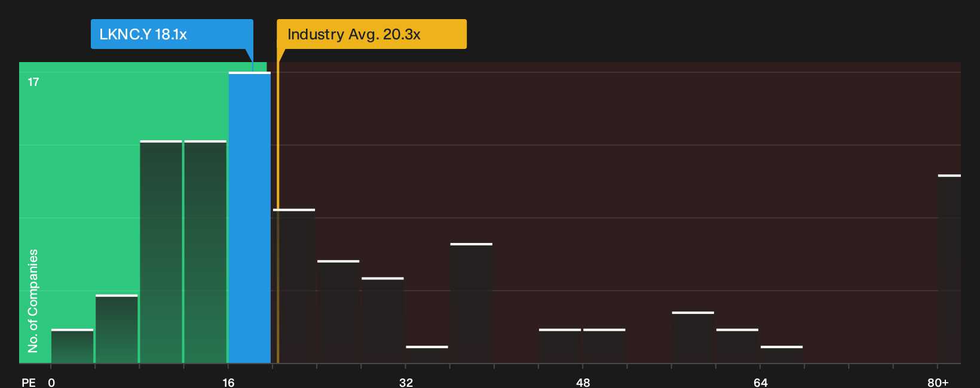Viewport: 980px width, 388px height.
Task: Click the highlighted blue LKNC.Y bar
Action: [x=250, y=217]
